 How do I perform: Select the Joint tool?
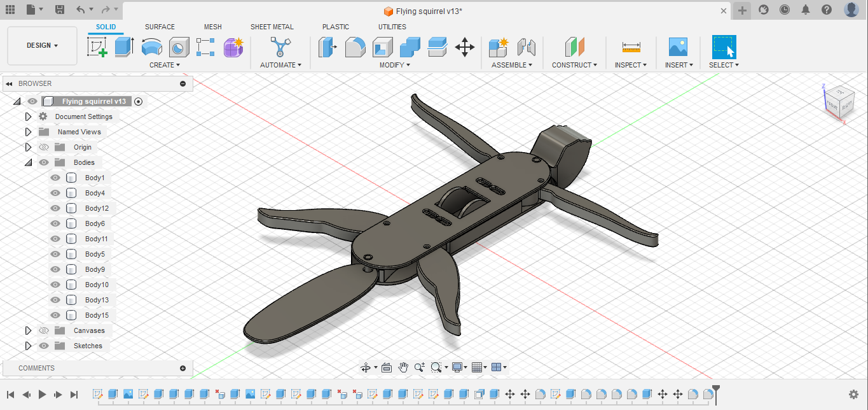coord(526,47)
